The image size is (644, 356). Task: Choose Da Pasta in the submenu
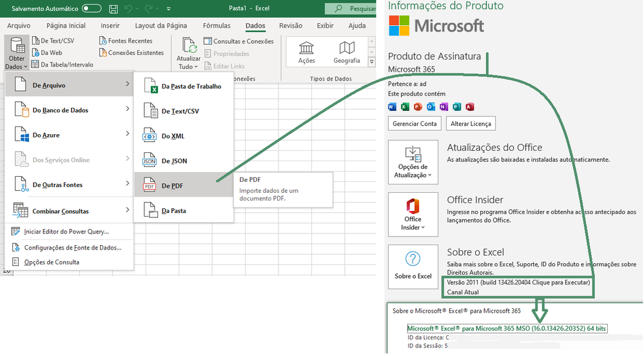pos(184,210)
